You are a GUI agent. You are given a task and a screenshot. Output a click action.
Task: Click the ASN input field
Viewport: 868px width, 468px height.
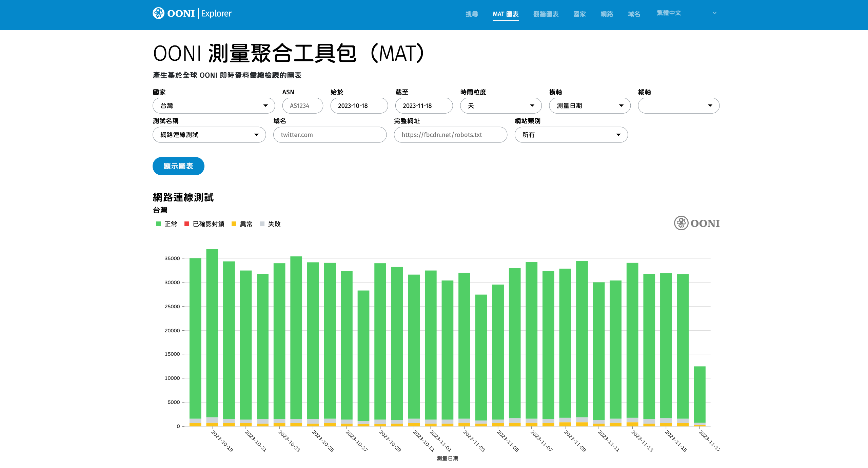coord(302,106)
